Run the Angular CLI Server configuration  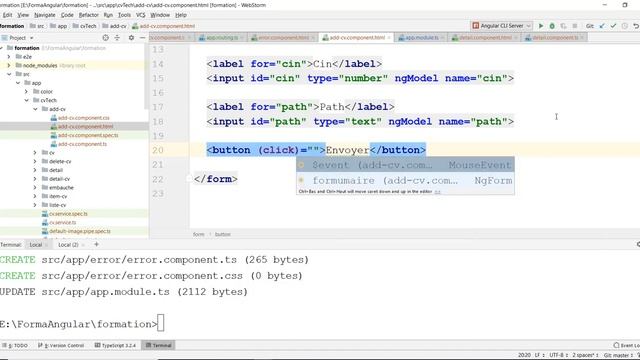541,26
